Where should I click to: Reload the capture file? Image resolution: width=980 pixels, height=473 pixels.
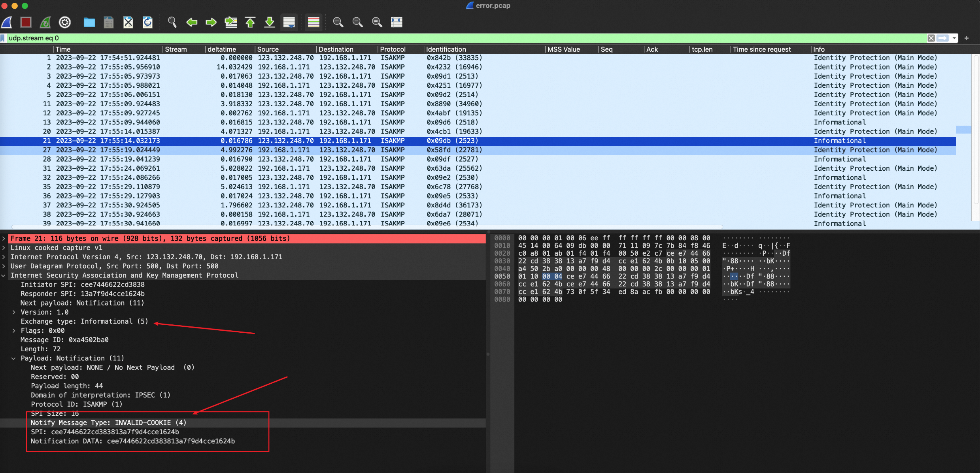pyautogui.click(x=147, y=22)
